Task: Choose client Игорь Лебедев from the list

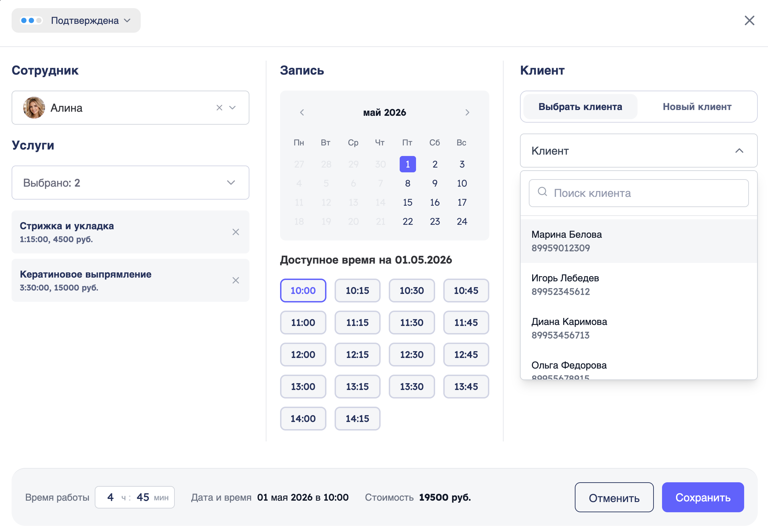Action: pyautogui.click(x=639, y=285)
